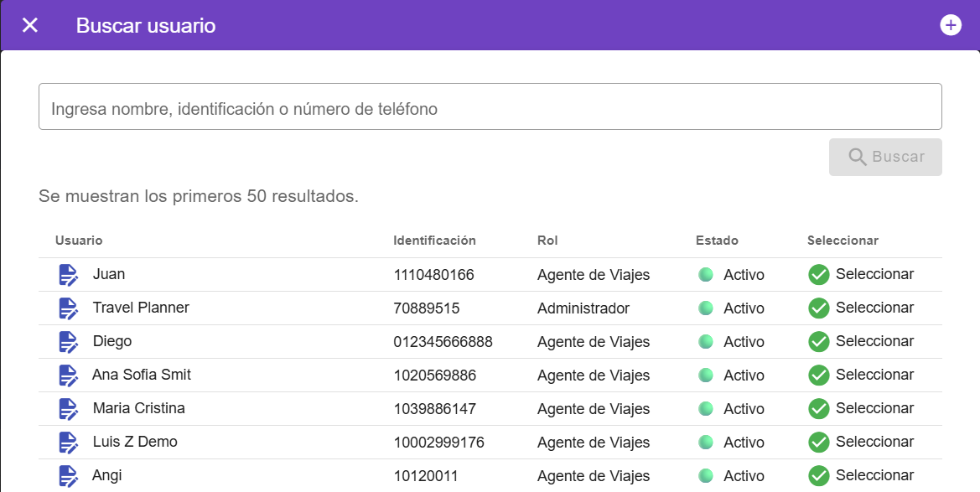This screenshot has height=492, width=980.
Task: Add new user with plus icon
Action: pyautogui.click(x=950, y=25)
